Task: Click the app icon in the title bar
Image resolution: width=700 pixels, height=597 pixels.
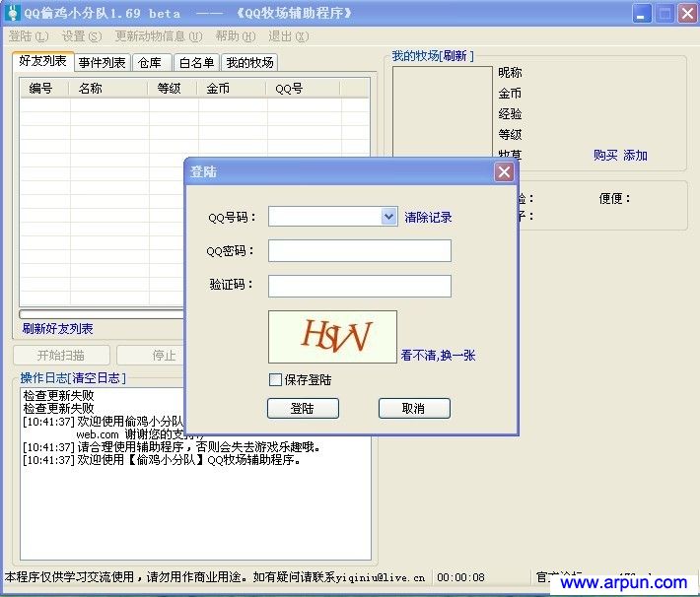Action: tap(13, 13)
